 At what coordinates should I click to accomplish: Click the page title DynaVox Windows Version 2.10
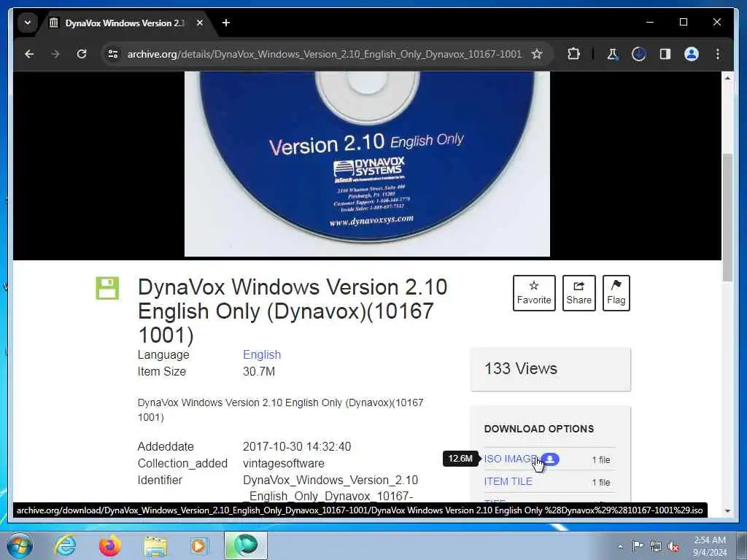(293, 311)
